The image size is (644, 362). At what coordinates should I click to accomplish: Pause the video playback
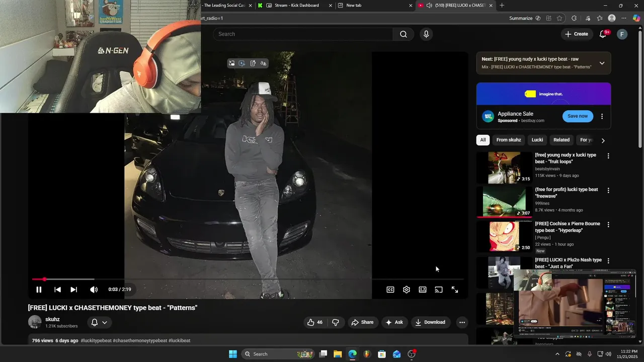(39, 290)
